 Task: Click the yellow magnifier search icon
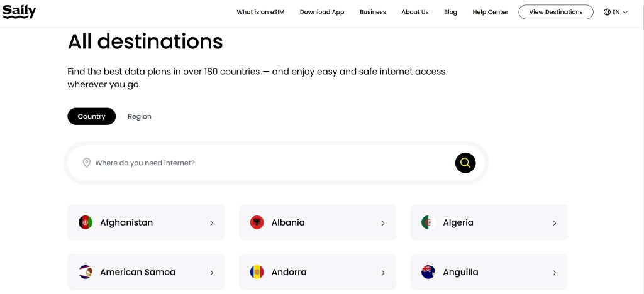(x=465, y=163)
